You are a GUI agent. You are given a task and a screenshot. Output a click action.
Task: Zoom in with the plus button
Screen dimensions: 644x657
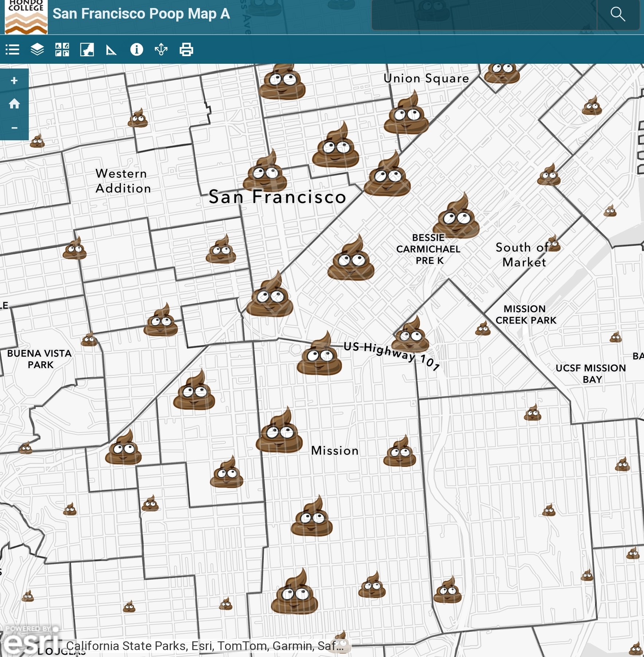pyautogui.click(x=14, y=81)
